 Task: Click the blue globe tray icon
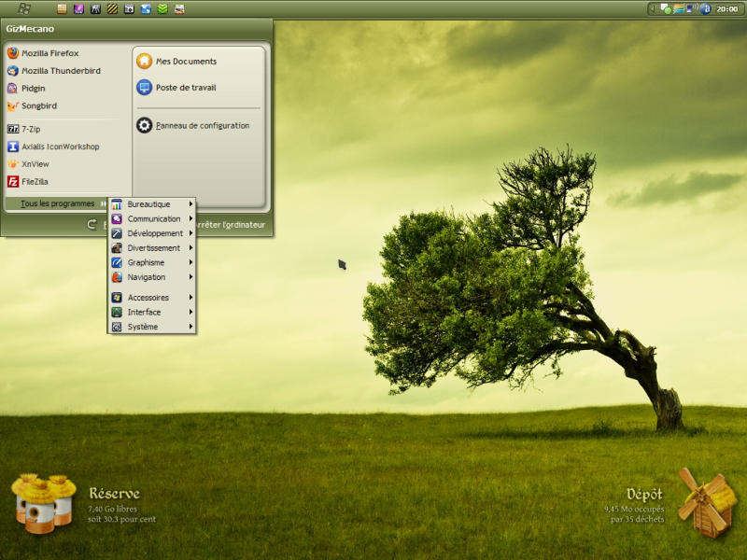click(x=706, y=8)
